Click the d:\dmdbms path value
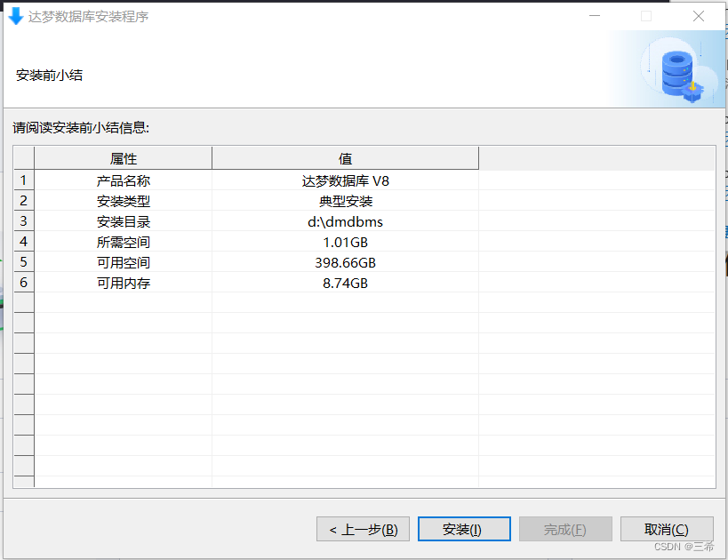The width and height of the screenshot is (728, 560). [345, 221]
